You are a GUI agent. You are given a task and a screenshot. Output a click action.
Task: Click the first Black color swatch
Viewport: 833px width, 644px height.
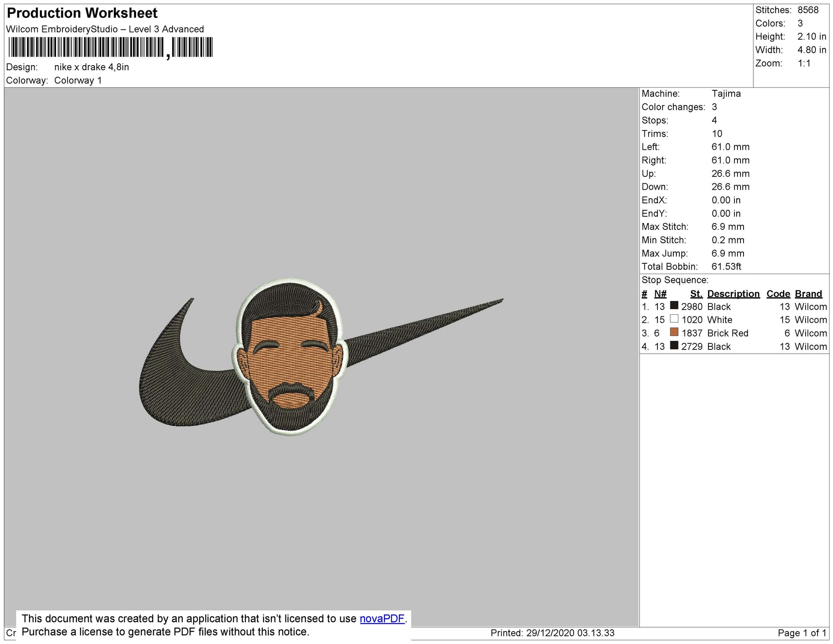674,305
